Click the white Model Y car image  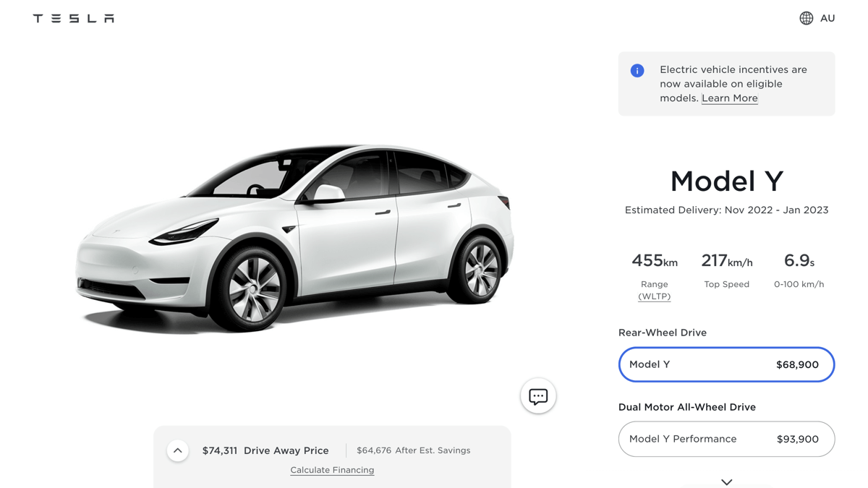point(295,237)
